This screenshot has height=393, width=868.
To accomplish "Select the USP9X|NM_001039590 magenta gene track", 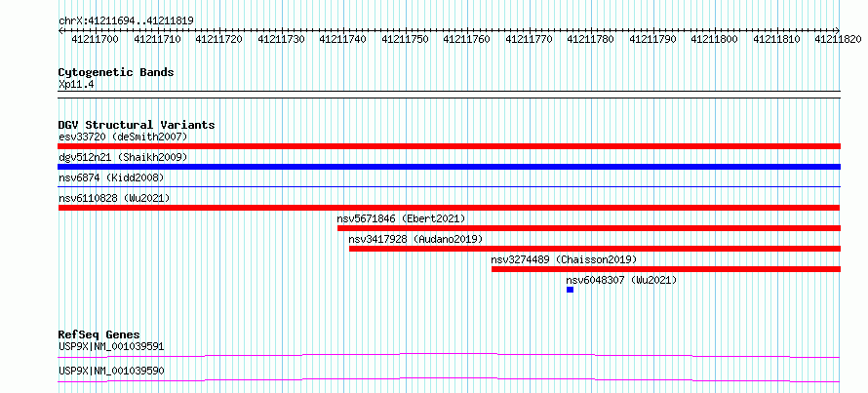I will coord(449,379).
